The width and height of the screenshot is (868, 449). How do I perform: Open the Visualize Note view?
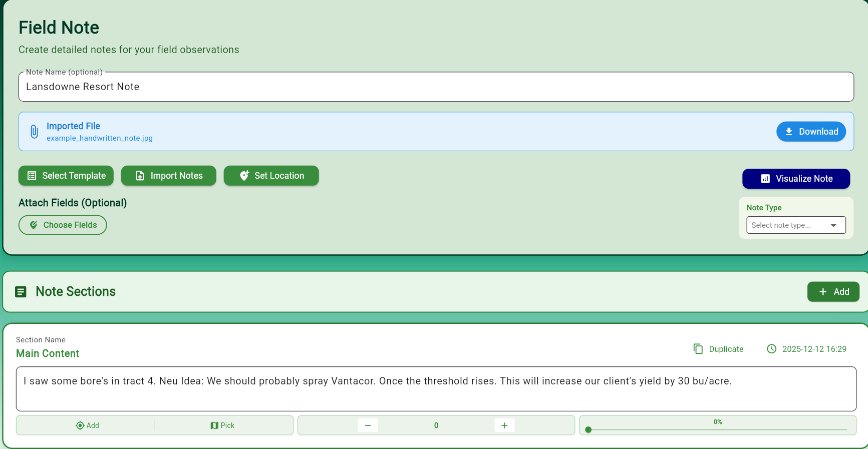[796, 179]
